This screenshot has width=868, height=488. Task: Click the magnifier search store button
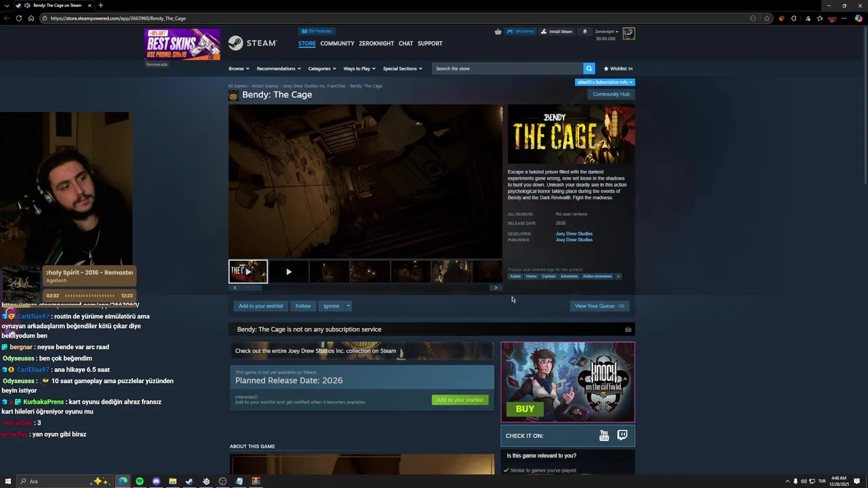(x=589, y=68)
